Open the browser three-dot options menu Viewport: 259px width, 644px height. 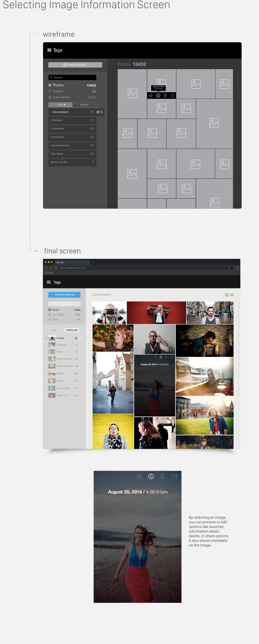(x=237, y=268)
